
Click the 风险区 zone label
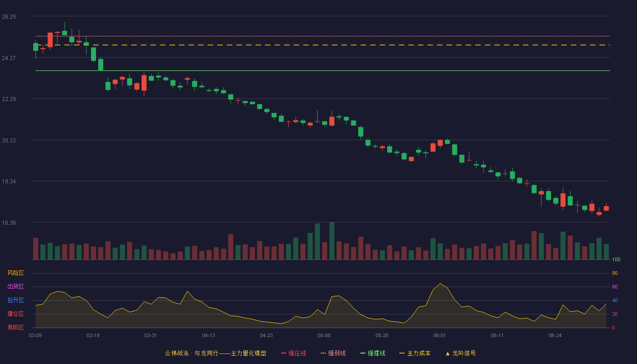(x=15, y=273)
